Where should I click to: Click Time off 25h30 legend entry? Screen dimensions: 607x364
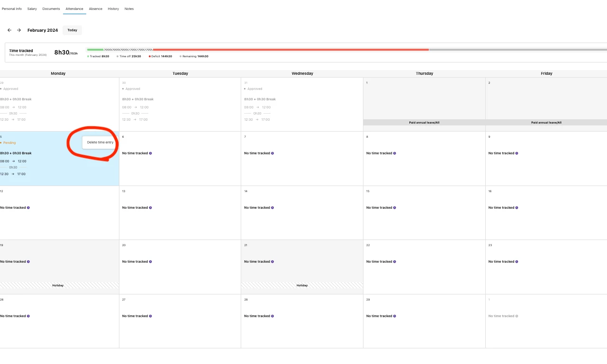129,56
